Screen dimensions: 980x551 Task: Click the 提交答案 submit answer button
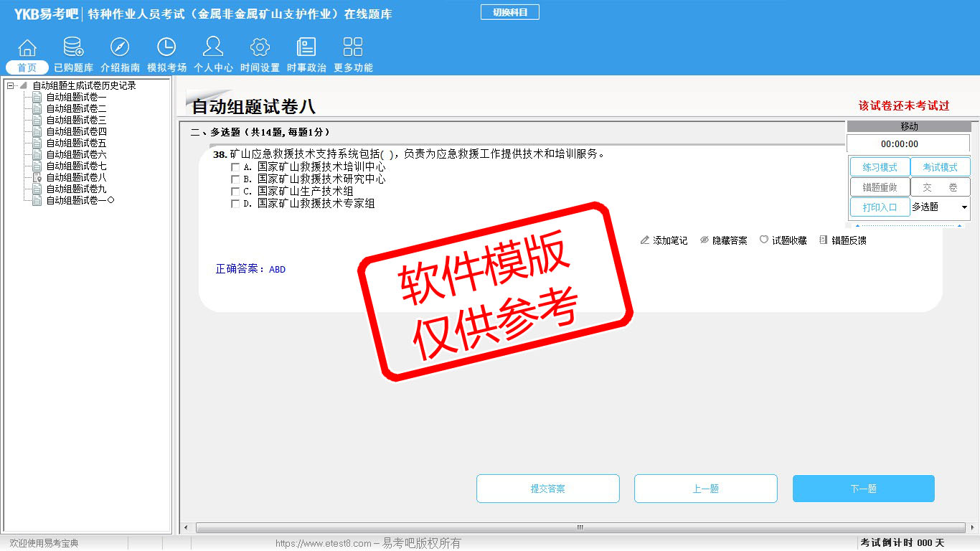click(547, 489)
